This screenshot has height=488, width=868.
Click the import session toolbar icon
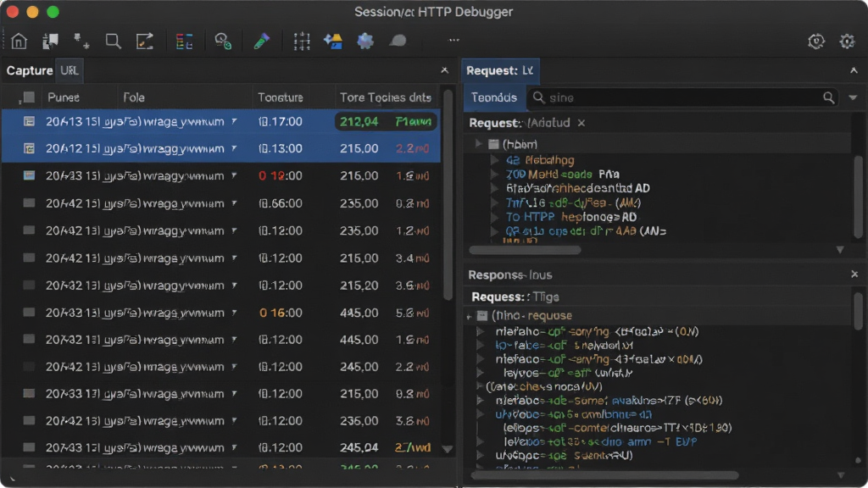pyautogui.click(x=50, y=41)
